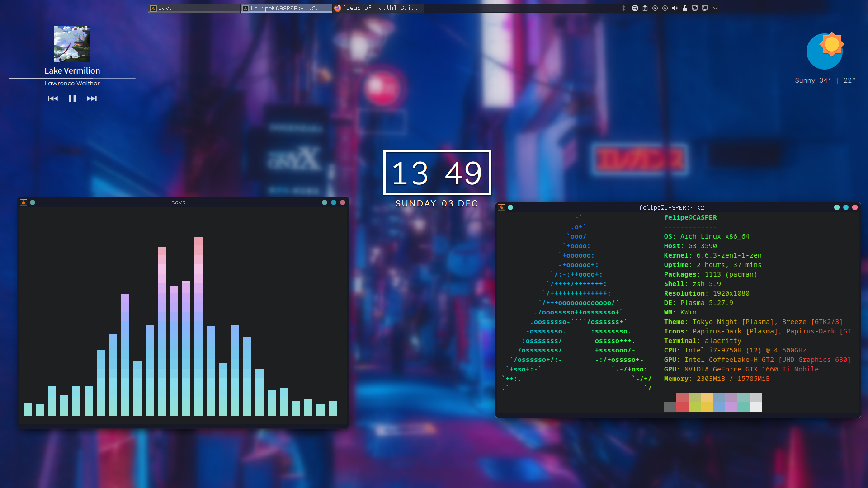The width and height of the screenshot is (868, 488).
Task: Switch to felipe@CASPER terminal task in panel
Action: pyautogui.click(x=286, y=8)
